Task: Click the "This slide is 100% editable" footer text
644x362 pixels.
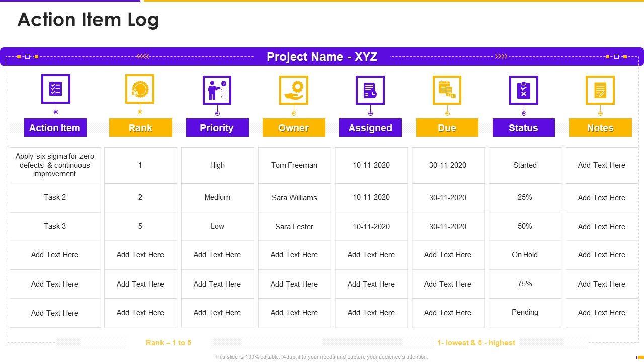Action: click(321, 357)
